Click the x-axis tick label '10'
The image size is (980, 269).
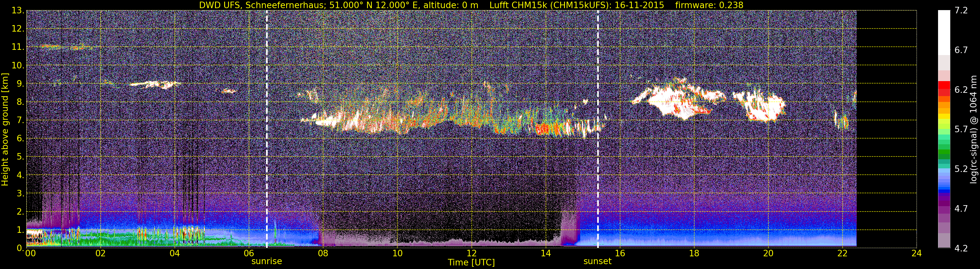click(x=397, y=253)
